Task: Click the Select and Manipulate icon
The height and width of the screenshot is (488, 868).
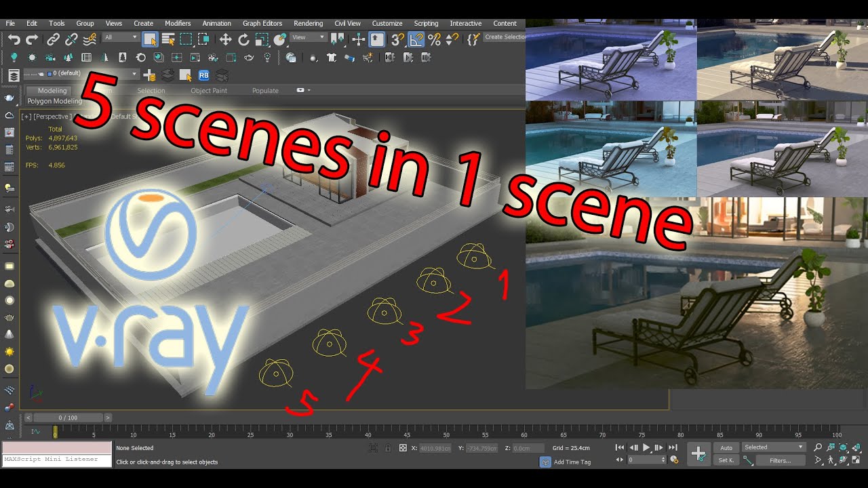Action: (358, 40)
